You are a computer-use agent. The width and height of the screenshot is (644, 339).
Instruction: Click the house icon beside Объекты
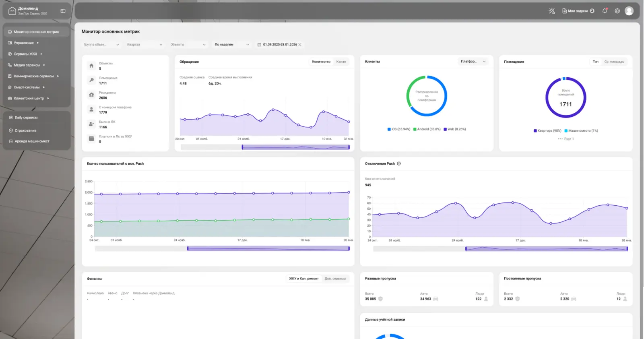click(91, 66)
